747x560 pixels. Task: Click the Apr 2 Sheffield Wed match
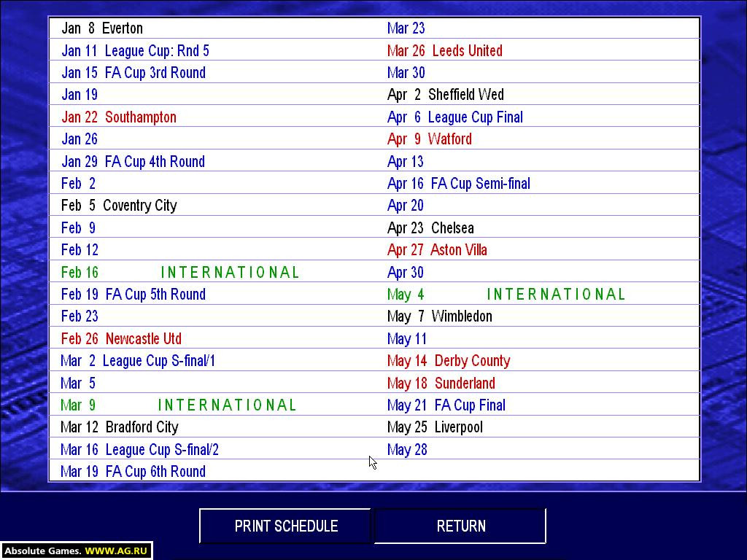coord(445,95)
